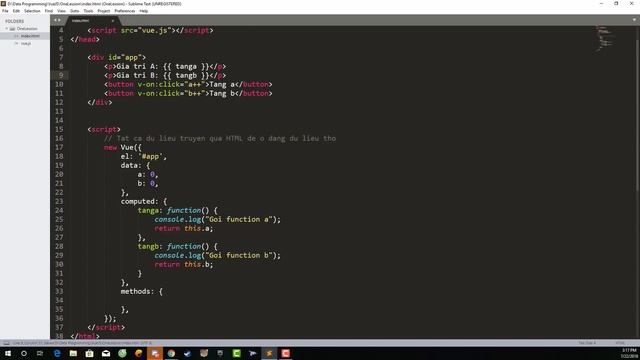The height and width of the screenshot is (360, 640).
Task: Click the "data: {" line
Action: click(136, 165)
